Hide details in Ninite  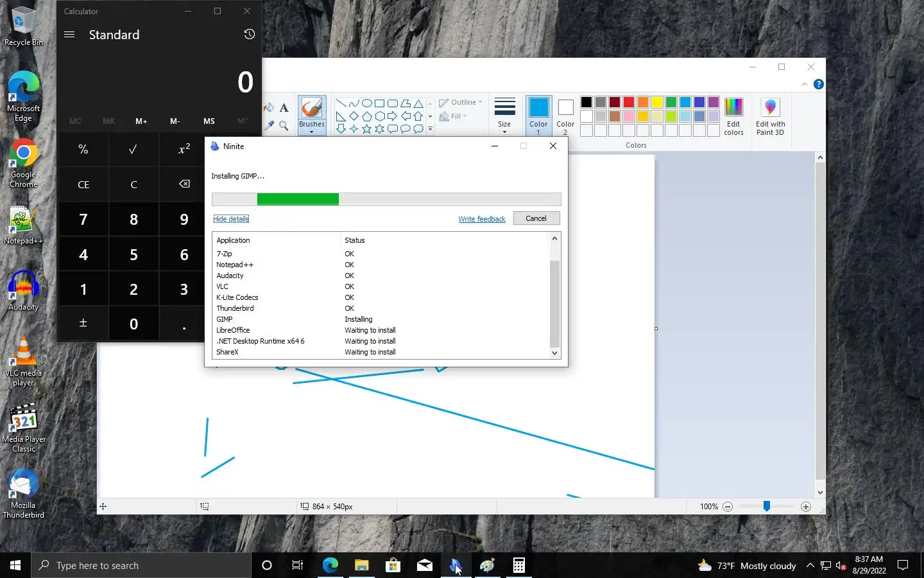pos(231,219)
